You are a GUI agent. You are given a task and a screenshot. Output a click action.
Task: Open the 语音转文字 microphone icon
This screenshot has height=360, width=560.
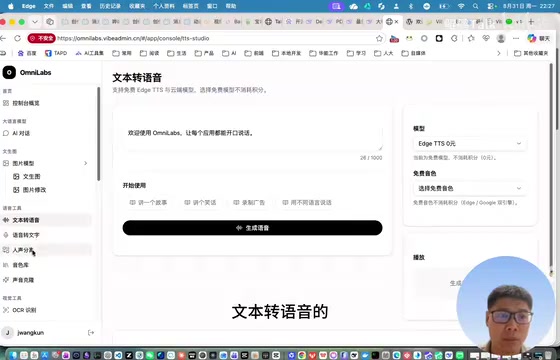click(6, 235)
